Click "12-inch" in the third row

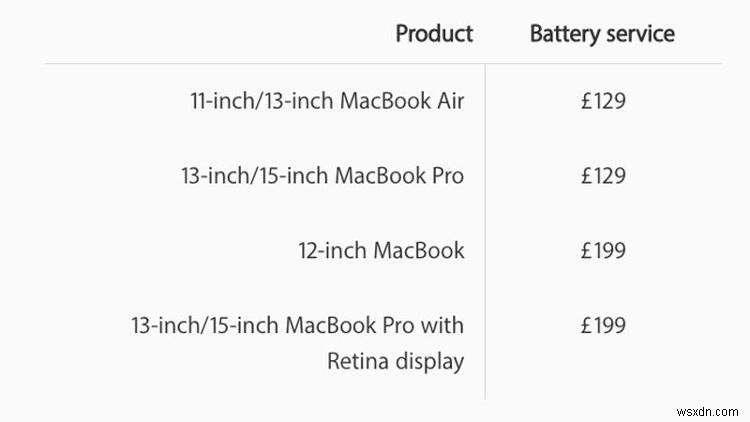pyautogui.click(x=332, y=250)
